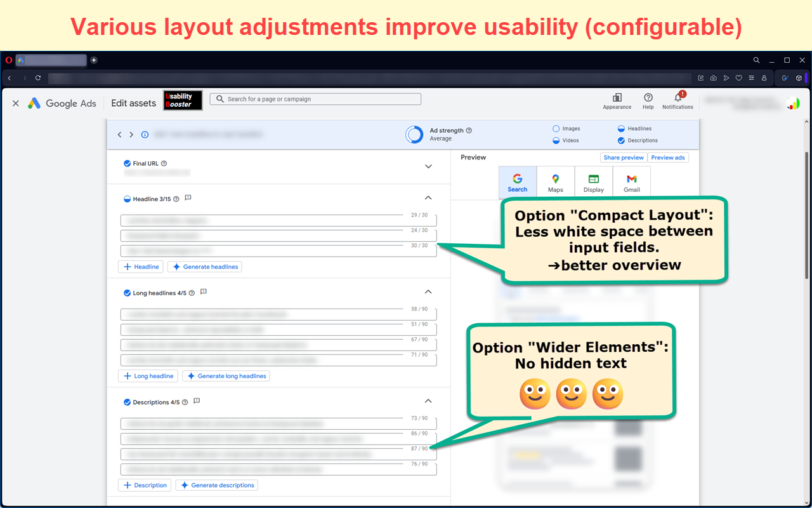Click the browser profile account icon
This screenshot has height=508, width=812.
click(764, 78)
